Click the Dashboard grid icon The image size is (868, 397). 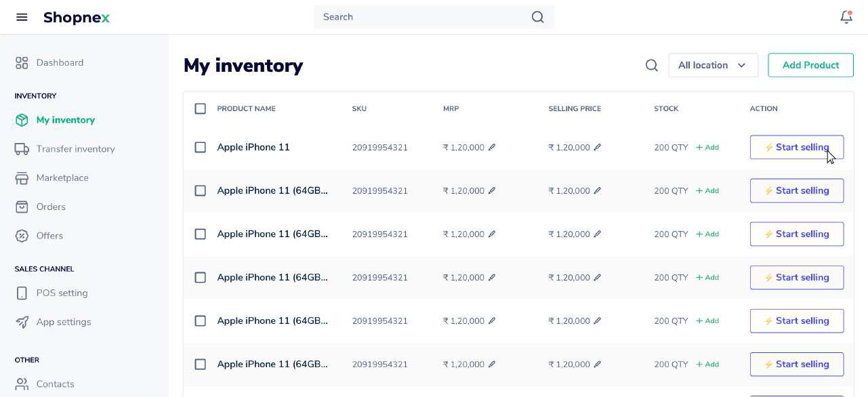(22, 62)
